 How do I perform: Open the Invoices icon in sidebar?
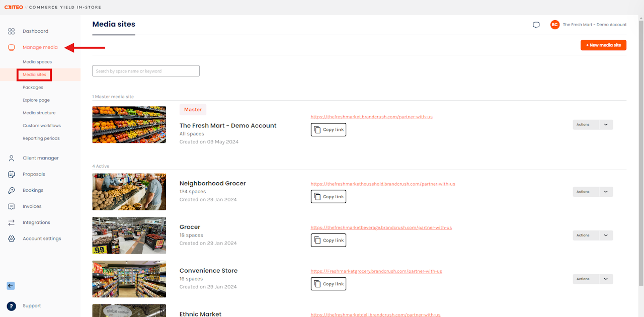pos(11,206)
